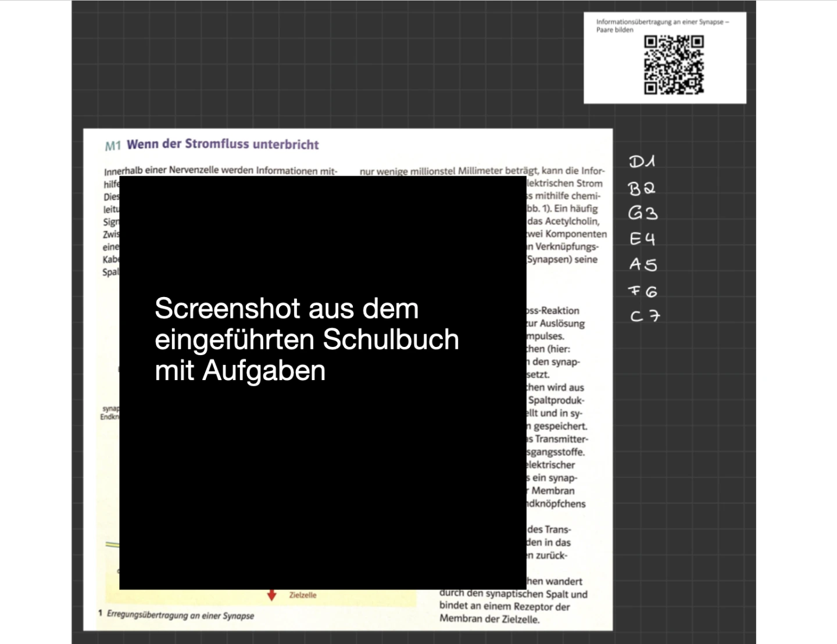The image size is (837, 644).
Task: Click the red arrow above Zielzelle
Action: click(x=271, y=595)
